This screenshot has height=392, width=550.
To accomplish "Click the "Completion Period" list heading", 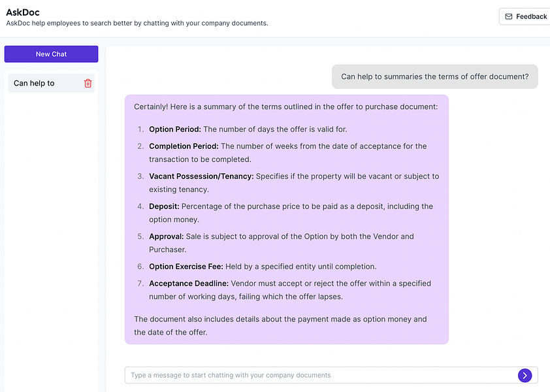I will point(184,146).
